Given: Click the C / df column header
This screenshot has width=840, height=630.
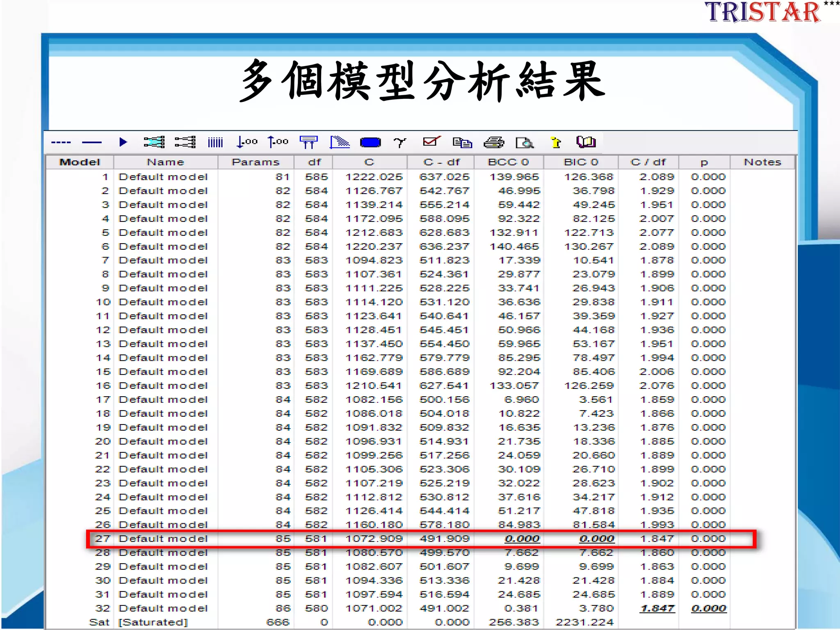Looking at the screenshot, I should (648, 162).
